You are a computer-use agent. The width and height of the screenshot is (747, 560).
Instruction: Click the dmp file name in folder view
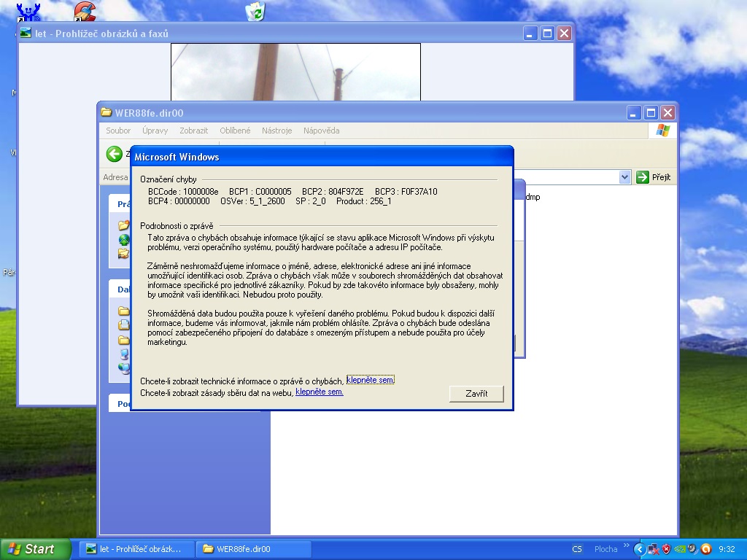532,197
